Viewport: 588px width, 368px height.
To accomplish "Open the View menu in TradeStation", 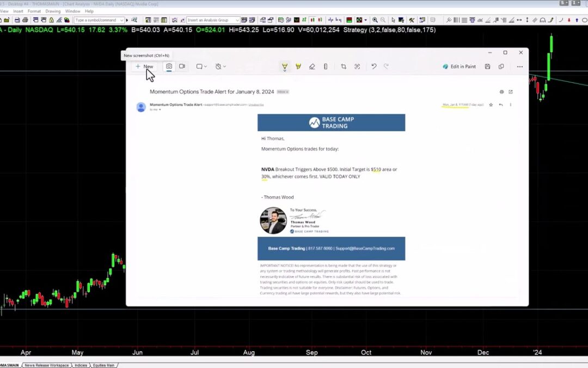I will pos(4,11).
